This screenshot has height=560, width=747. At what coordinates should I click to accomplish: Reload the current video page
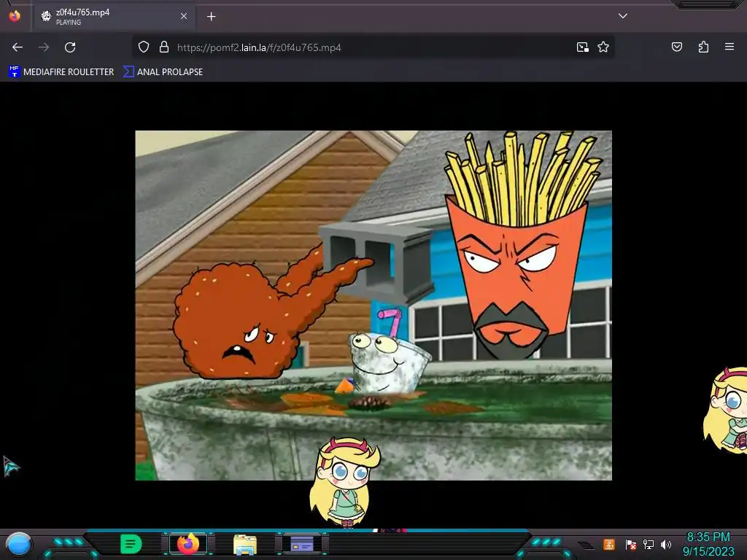pos(70,47)
